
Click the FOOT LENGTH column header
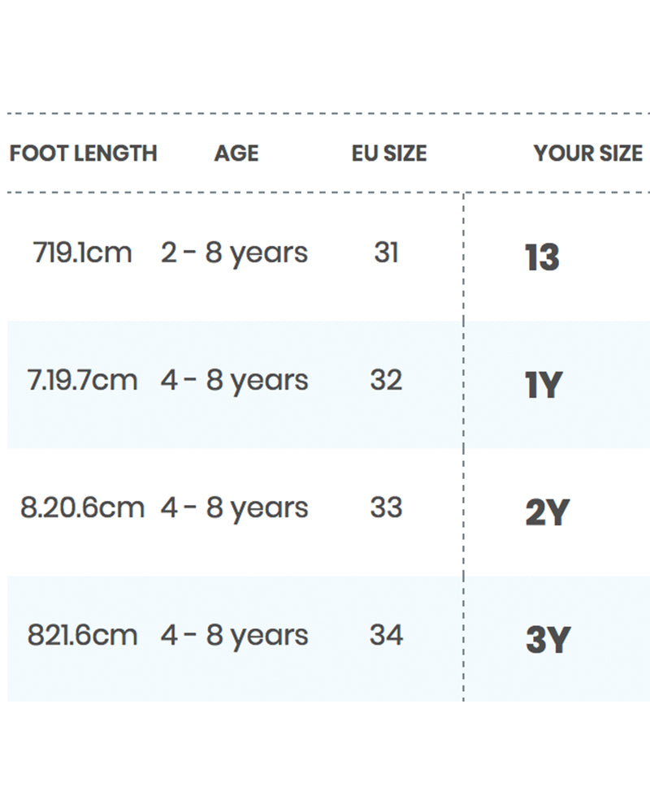83,153
